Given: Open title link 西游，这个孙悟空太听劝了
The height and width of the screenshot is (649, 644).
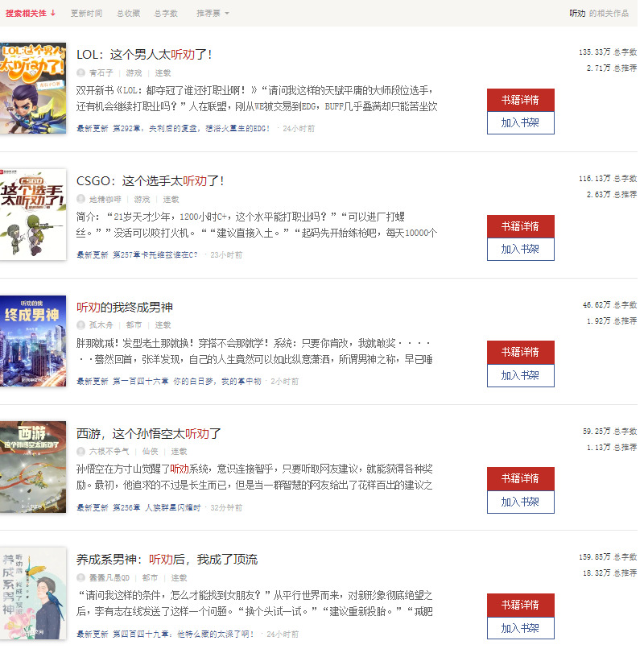Looking at the screenshot, I should [149, 434].
